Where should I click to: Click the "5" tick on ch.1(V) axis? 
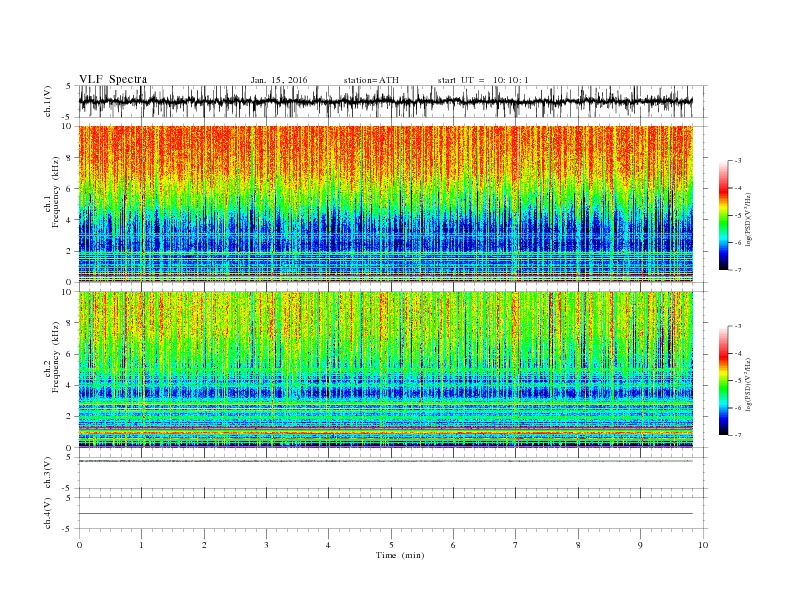[x=69, y=86]
